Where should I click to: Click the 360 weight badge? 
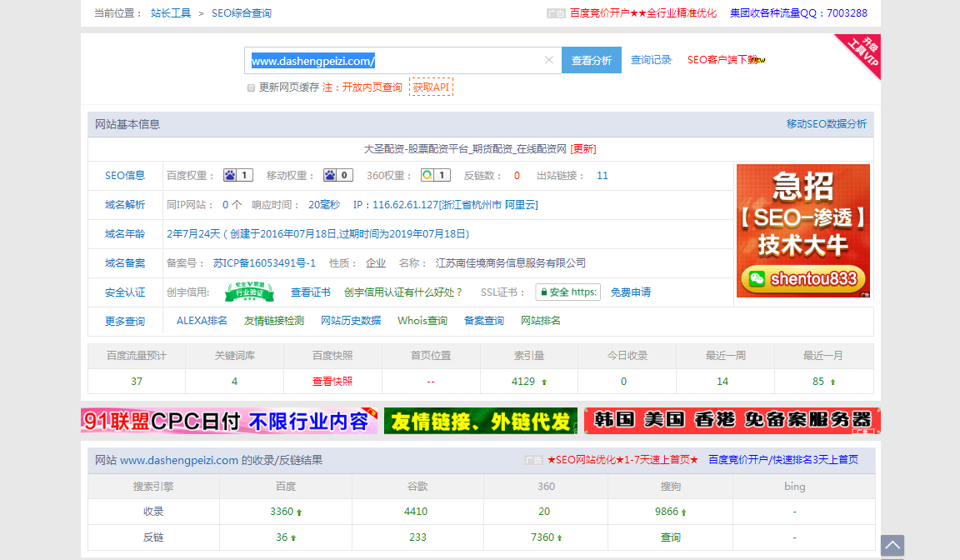[x=436, y=176]
